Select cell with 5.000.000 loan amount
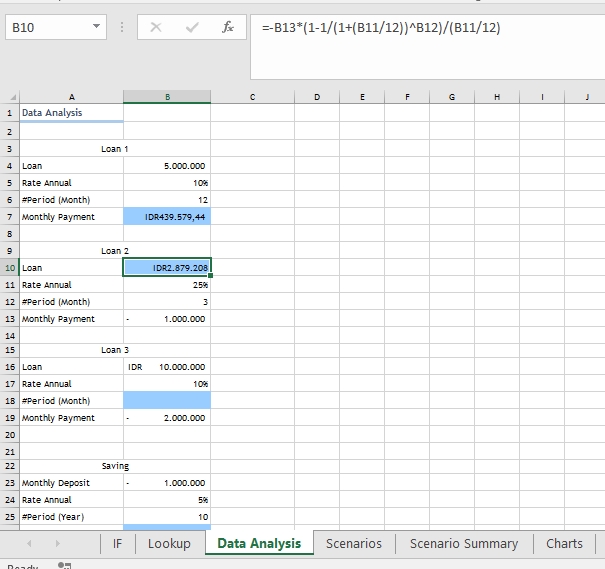The width and height of the screenshot is (605, 569). [x=167, y=166]
